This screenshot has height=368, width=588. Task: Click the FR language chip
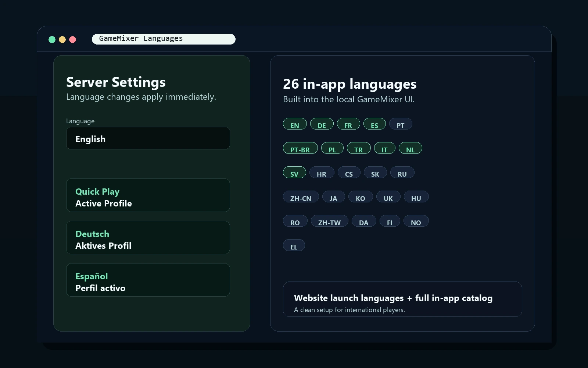click(x=348, y=124)
